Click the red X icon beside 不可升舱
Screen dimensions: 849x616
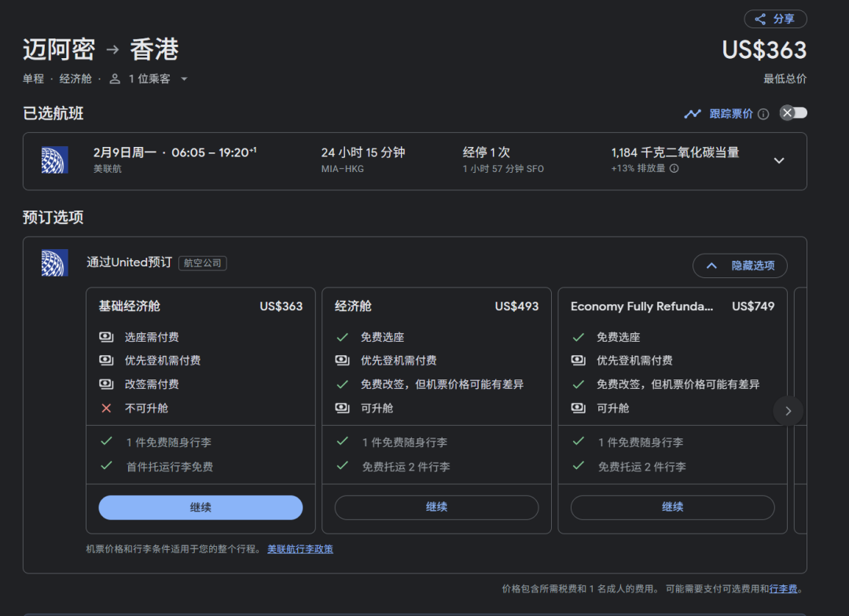click(x=106, y=408)
